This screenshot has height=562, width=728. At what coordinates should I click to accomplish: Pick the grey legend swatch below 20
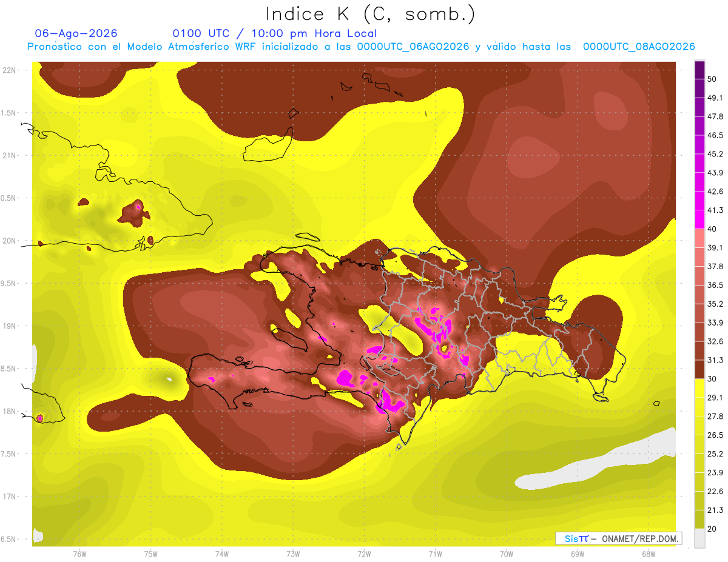699,538
